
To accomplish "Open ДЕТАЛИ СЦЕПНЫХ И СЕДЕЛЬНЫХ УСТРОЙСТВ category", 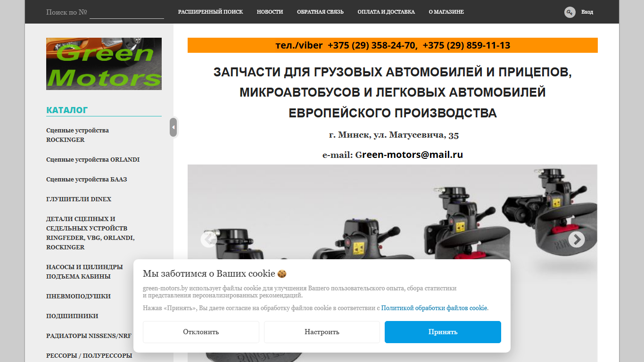I will coord(91,233).
